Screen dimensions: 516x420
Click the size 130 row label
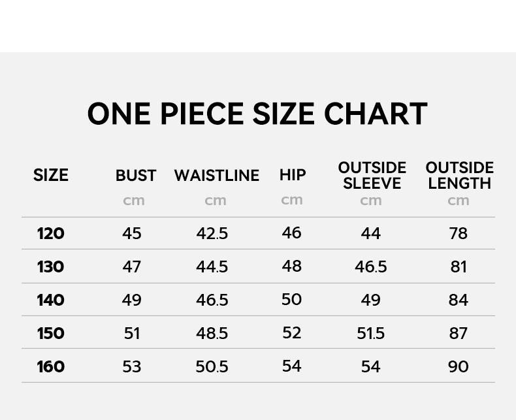click(x=51, y=267)
